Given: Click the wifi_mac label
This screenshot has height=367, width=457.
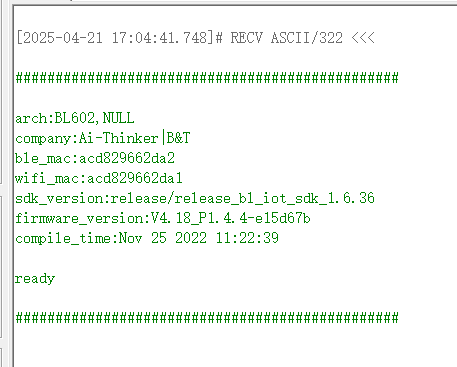Looking at the screenshot, I should click(47, 178).
